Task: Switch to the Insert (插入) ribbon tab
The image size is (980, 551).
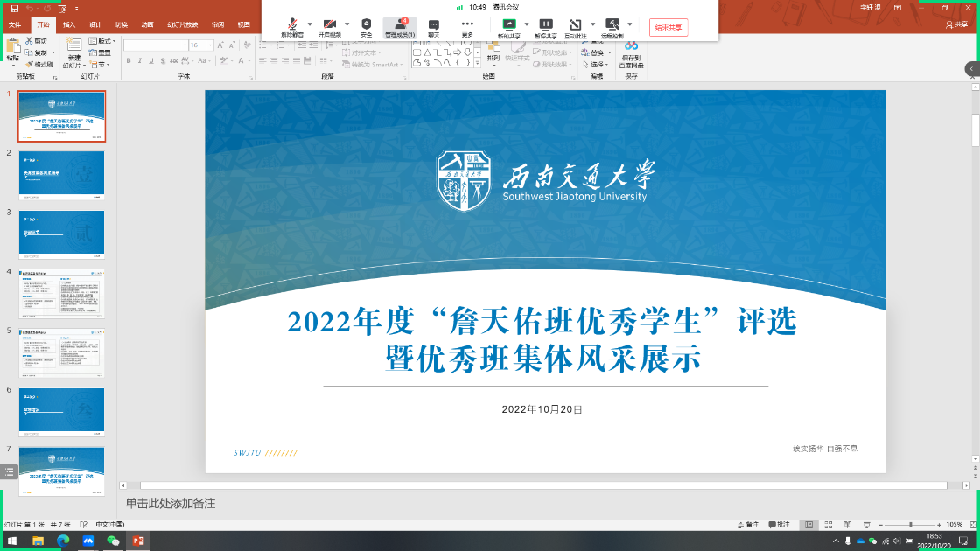Action: 69,24
